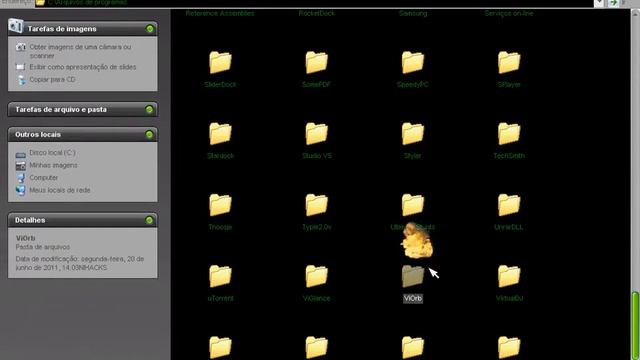640x360 pixels.
Task: Click the Copiar para CD icon
Action: [x=21, y=80]
